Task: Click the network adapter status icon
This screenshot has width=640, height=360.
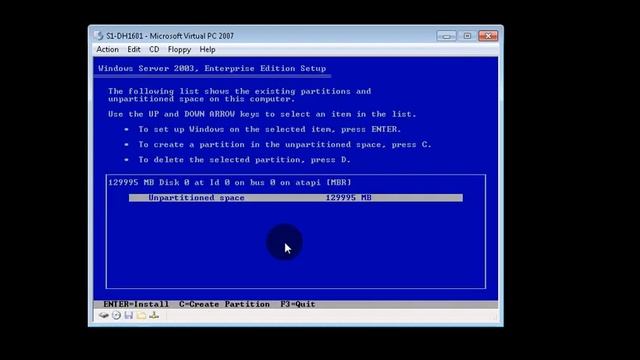Action: coord(154,316)
